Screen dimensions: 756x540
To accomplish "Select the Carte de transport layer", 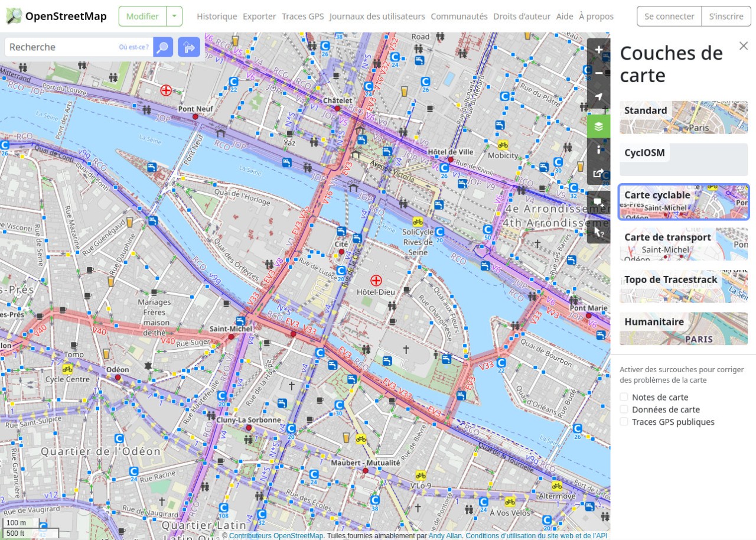I will tap(684, 244).
